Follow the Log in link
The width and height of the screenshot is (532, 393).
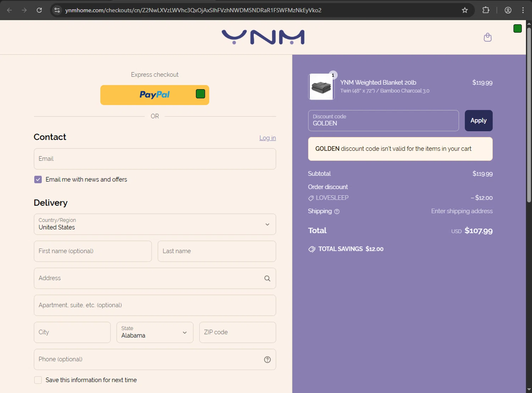[267, 138]
